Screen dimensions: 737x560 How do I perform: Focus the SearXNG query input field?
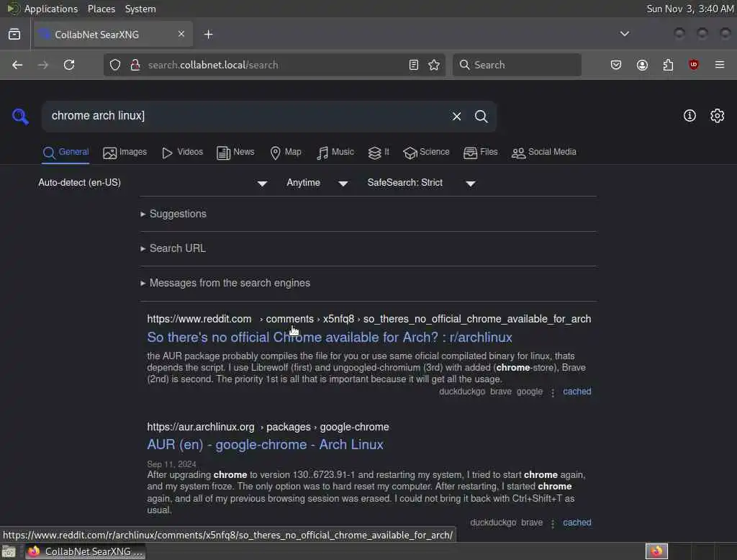(x=247, y=116)
